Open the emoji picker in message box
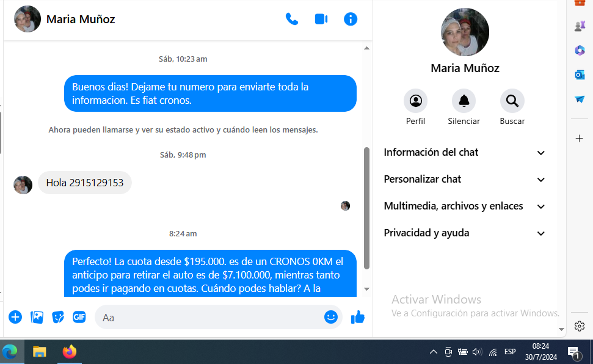This screenshot has width=593, height=364. (331, 317)
